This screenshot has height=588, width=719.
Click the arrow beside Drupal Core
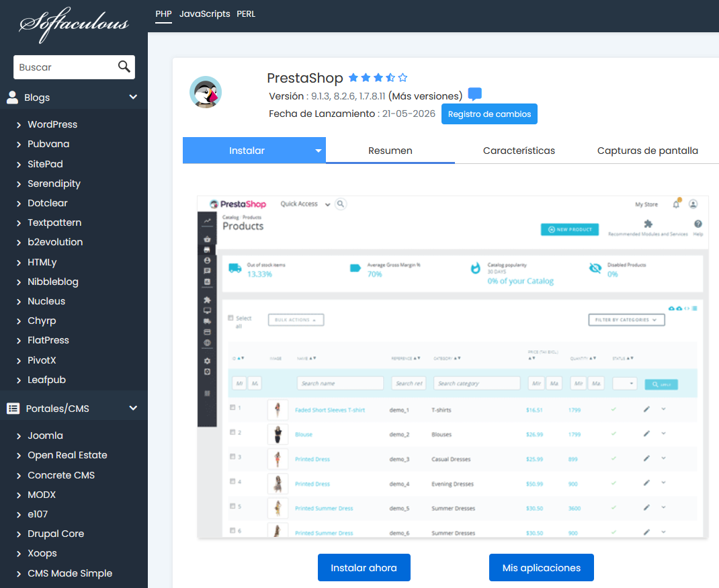[19, 534]
